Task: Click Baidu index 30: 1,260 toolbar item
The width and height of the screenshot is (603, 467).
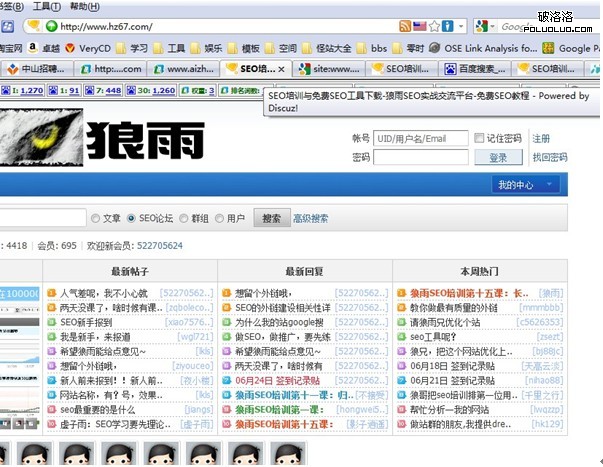Action: coord(151,90)
